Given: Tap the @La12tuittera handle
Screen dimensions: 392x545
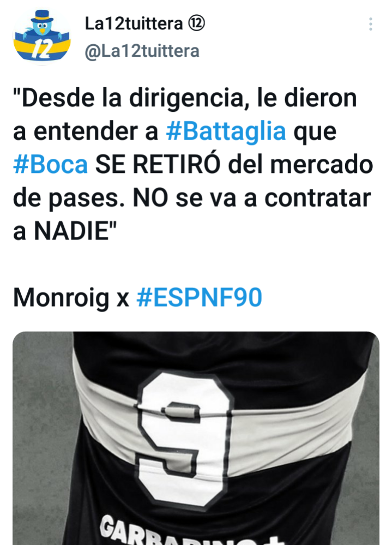Looking at the screenshot, I should click(142, 51).
